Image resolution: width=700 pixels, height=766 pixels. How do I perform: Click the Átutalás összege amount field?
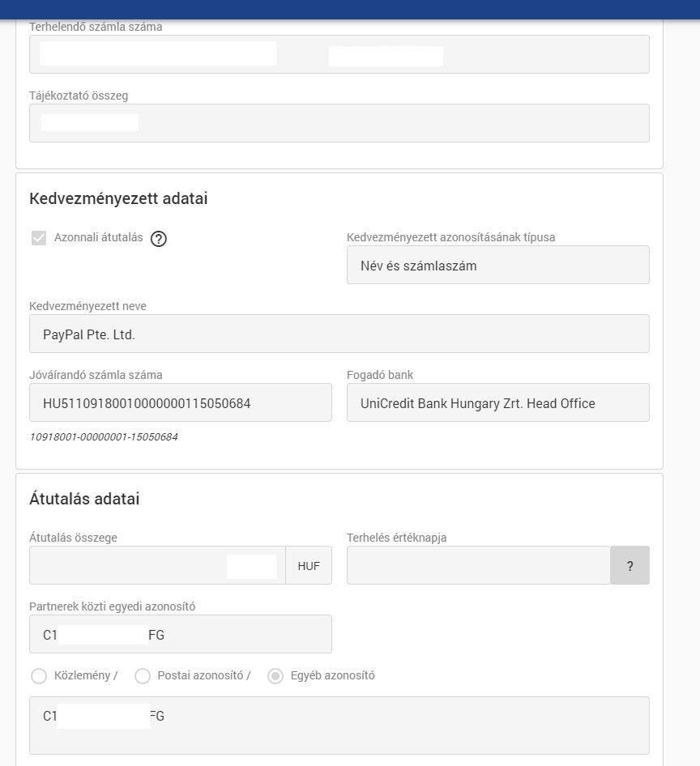157,566
